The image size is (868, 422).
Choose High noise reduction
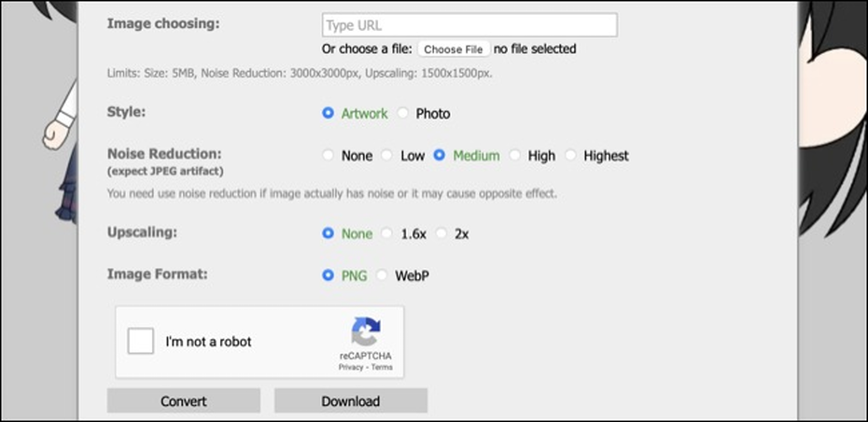coord(514,156)
